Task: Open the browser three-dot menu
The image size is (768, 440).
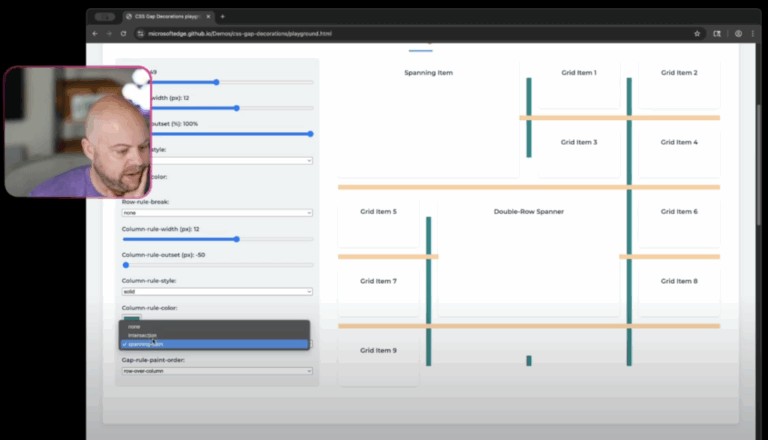Action: [753, 33]
